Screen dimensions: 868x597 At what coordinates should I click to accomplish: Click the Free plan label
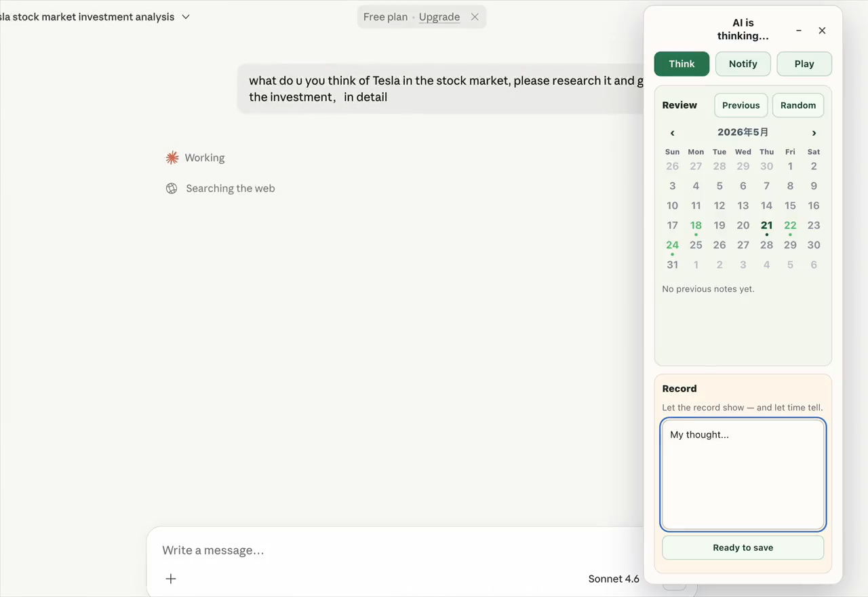(385, 17)
